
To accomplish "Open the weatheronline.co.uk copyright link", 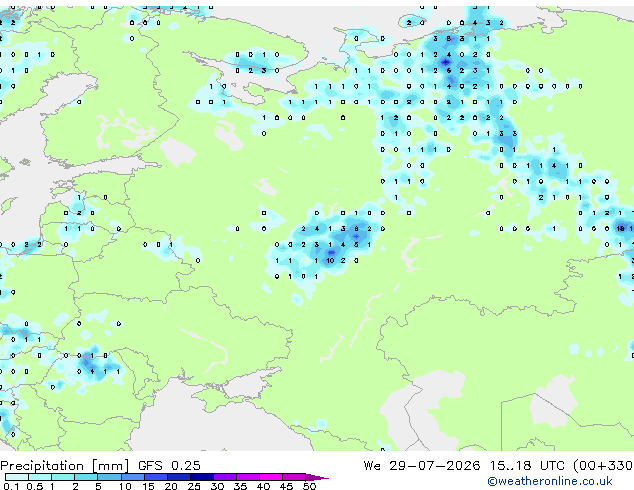I will (x=550, y=481).
